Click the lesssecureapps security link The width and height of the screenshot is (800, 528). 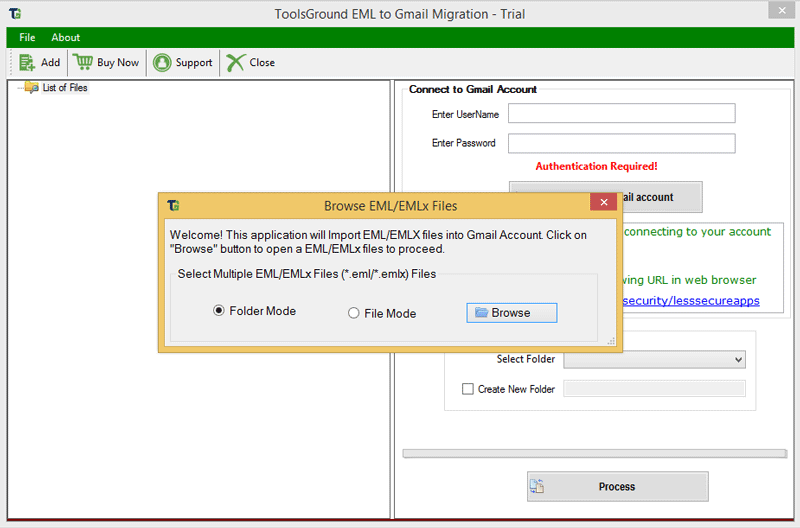690,300
